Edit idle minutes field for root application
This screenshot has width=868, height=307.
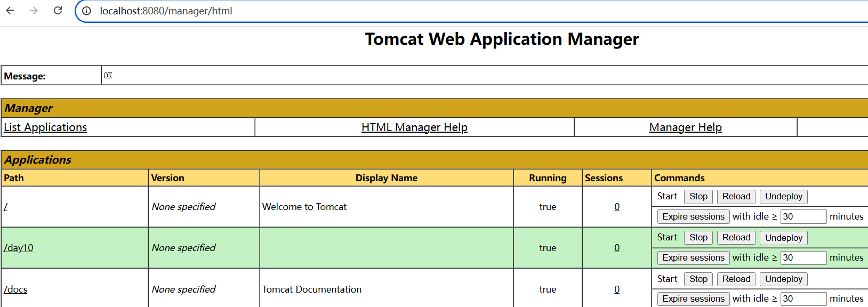coord(803,216)
